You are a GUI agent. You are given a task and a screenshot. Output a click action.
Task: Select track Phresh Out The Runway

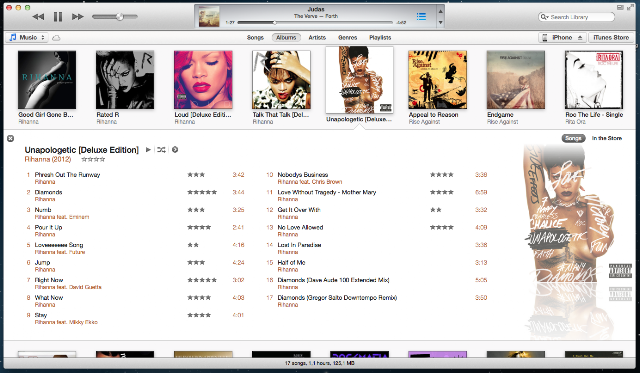point(67,175)
